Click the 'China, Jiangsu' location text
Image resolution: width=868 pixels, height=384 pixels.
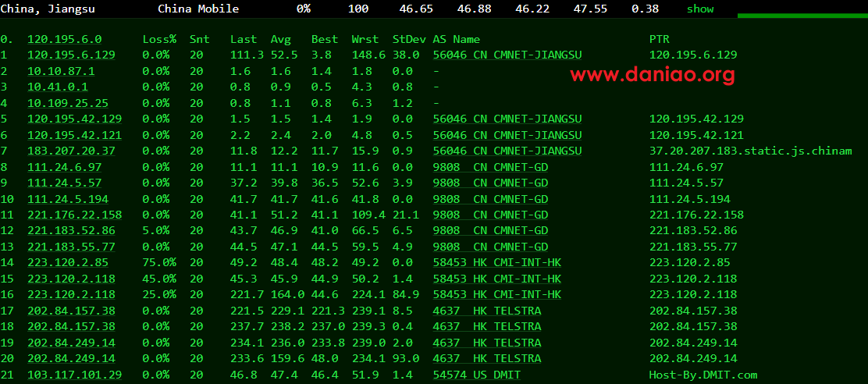coord(48,9)
